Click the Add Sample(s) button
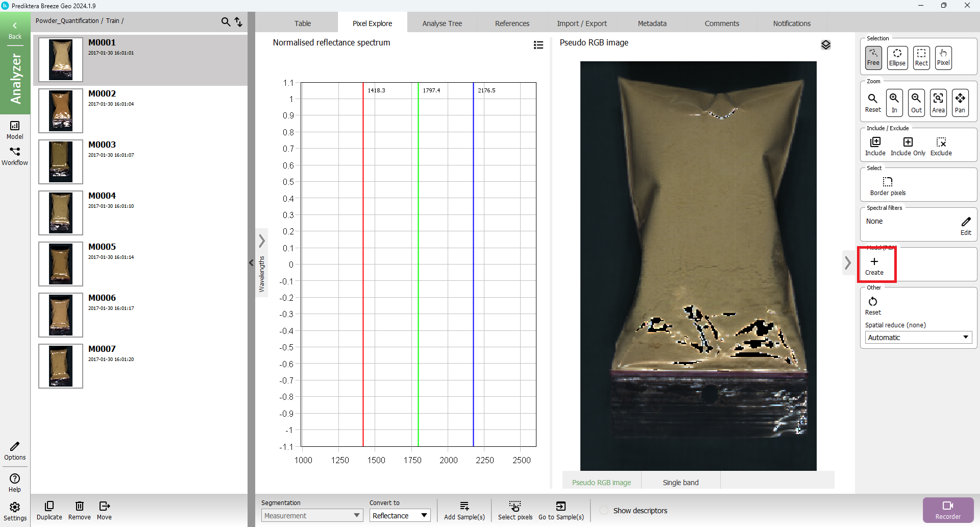The image size is (980, 527). pyautogui.click(x=464, y=510)
